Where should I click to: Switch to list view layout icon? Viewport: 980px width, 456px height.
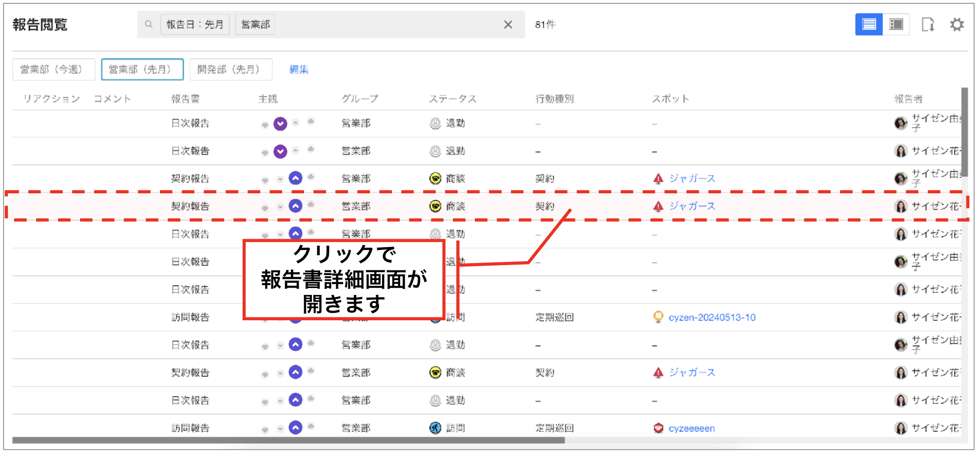869,24
